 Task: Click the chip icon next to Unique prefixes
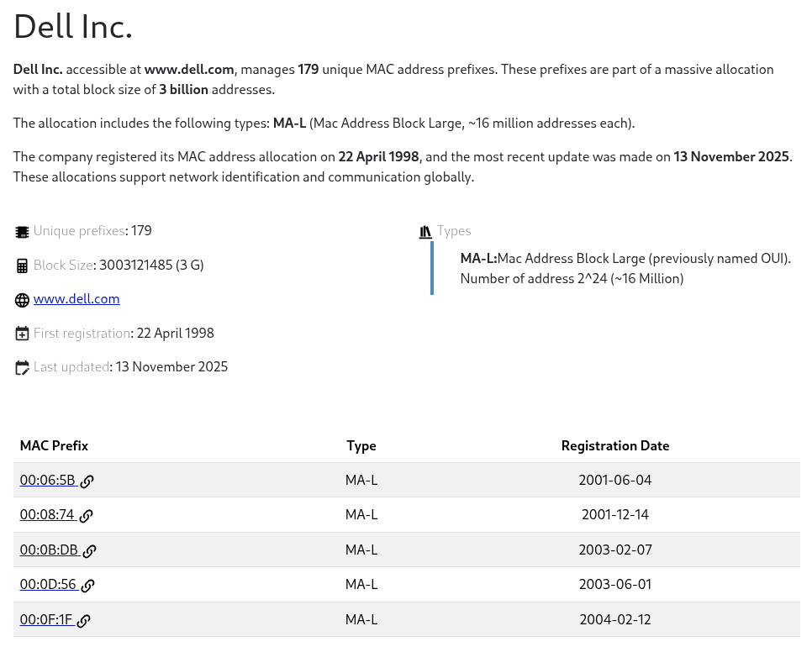point(22,232)
